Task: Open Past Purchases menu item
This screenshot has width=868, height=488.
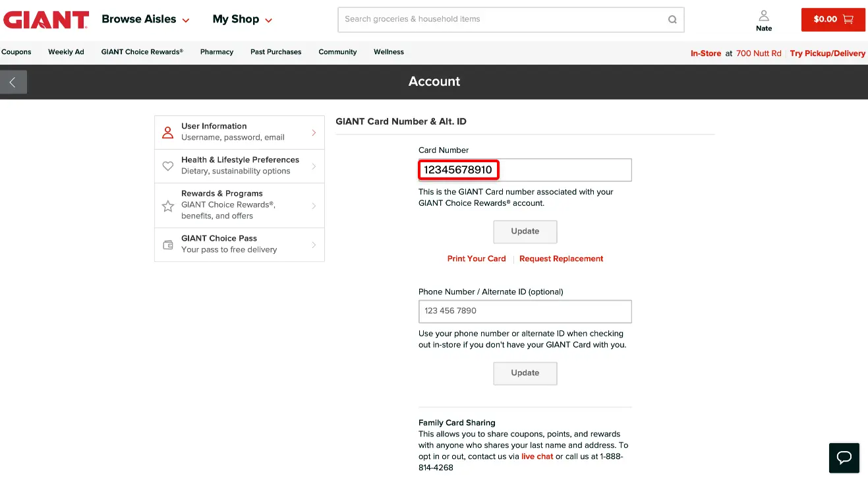Action: point(275,52)
